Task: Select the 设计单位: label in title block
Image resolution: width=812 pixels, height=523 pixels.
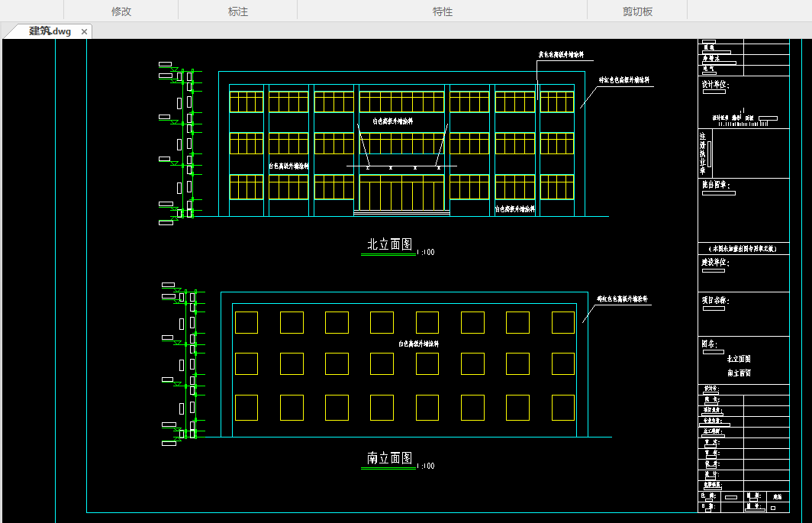Action: point(715,85)
